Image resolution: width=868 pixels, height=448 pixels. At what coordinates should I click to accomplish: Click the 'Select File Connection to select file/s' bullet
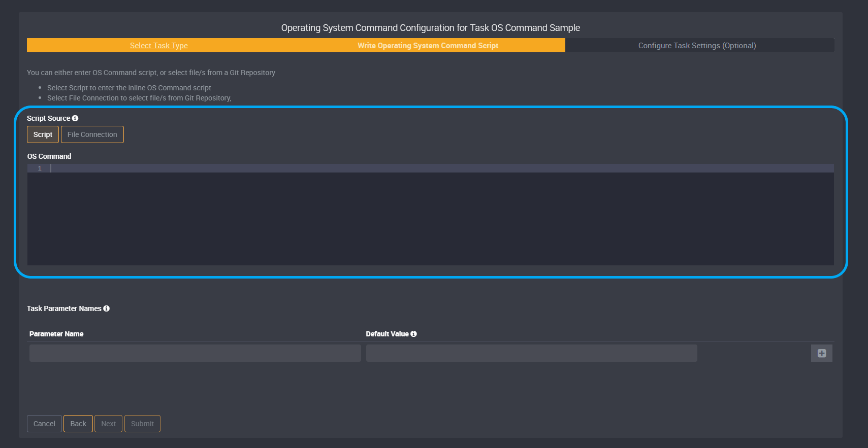point(139,98)
